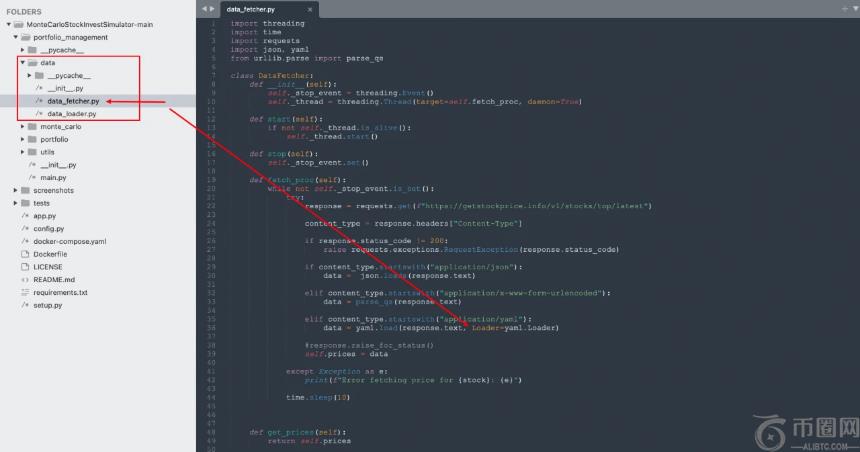Add a new tab with the plus icon
Screen dimensions: 860x452
click(x=843, y=8)
